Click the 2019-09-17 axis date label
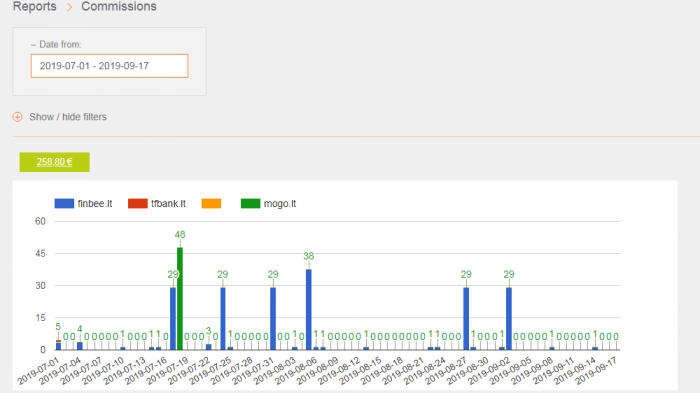This screenshot has width=700, height=393. tap(596, 371)
